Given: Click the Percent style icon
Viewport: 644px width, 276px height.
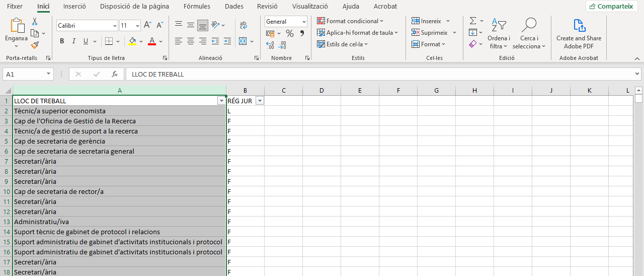Looking at the screenshot, I should tap(289, 33).
